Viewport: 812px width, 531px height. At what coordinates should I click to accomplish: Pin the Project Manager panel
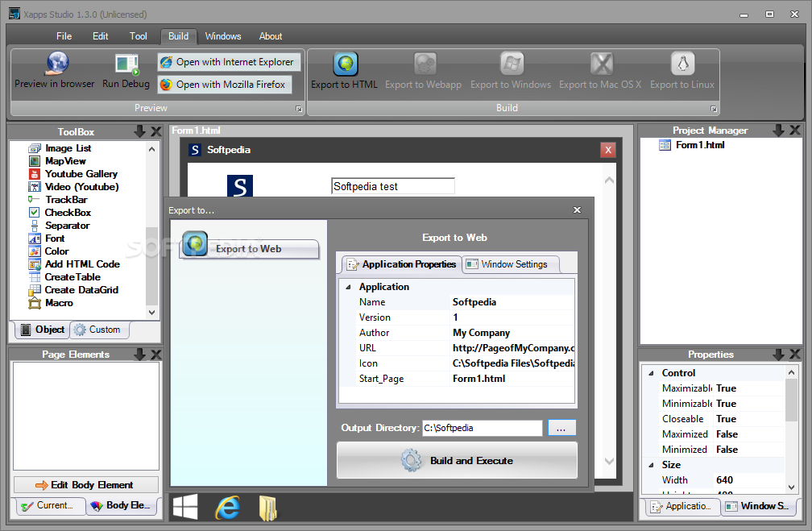(x=778, y=131)
